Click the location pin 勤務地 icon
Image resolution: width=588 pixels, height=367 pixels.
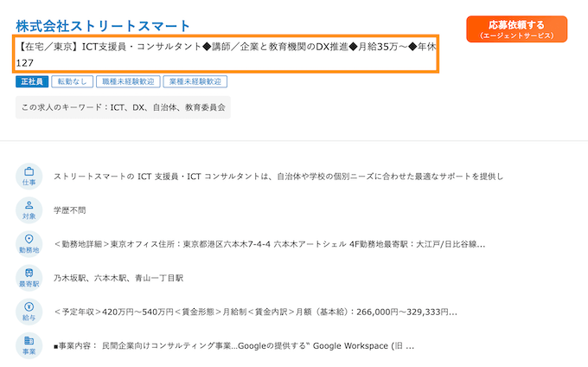tap(29, 244)
